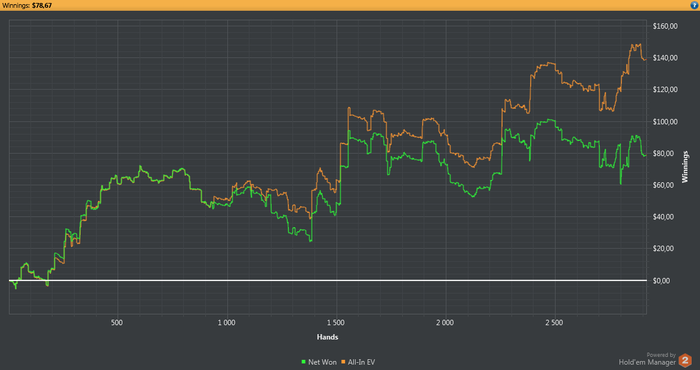Image resolution: width=700 pixels, height=370 pixels.
Task: Click the $100,00 y-axis label
Action: click(x=665, y=122)
